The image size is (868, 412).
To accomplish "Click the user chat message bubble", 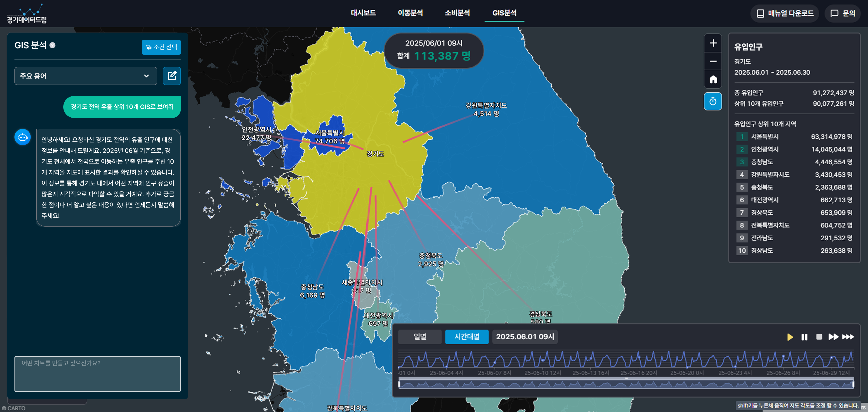I will tap(122, 107).
